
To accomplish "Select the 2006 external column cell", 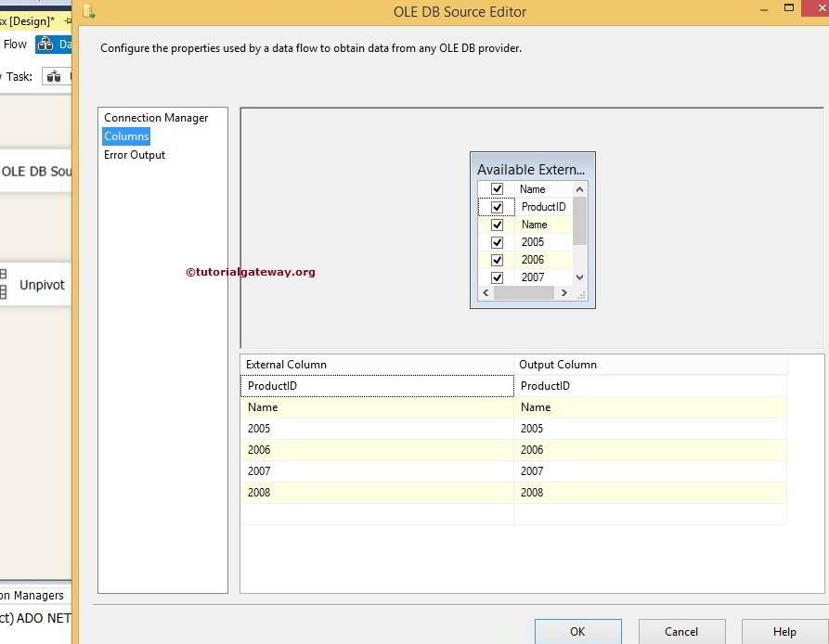I will click(x=377, y=450).
